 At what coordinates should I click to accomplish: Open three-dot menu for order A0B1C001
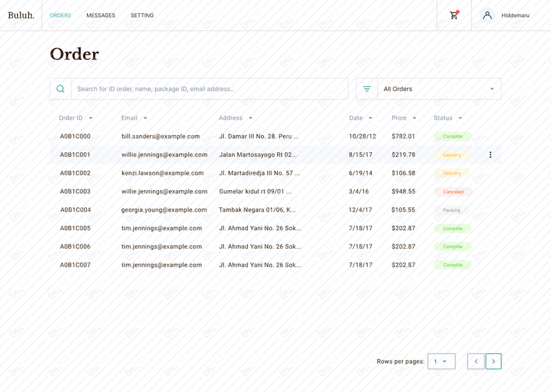click(x=490, y=155)
